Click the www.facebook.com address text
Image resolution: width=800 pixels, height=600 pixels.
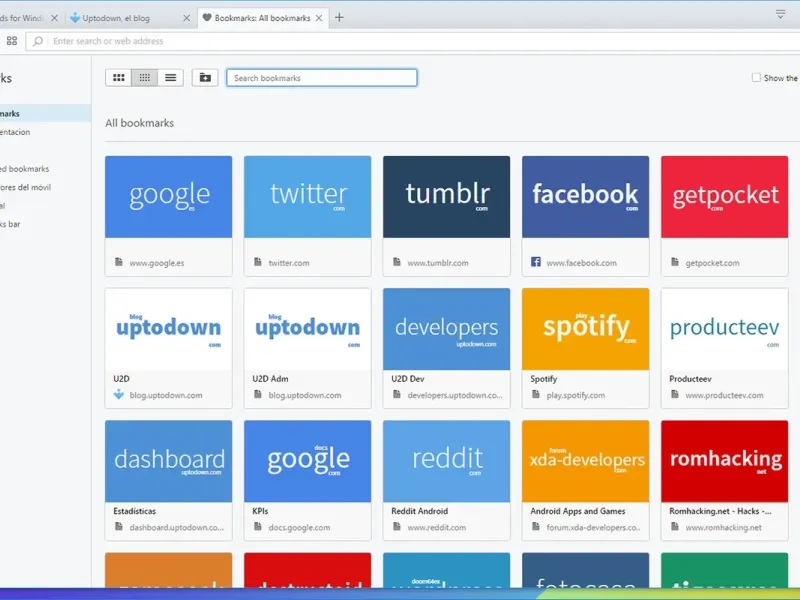[x=581, y=263]
